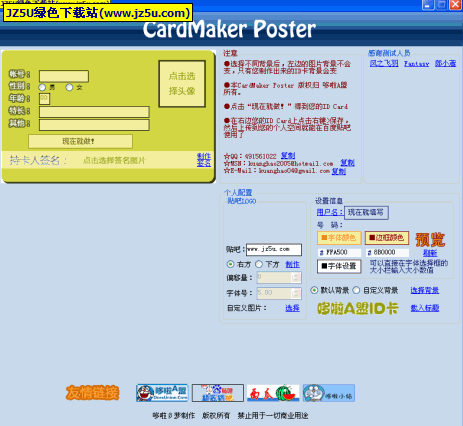
Task: Click the orange 预览 preview text
Action: [430, 239]
